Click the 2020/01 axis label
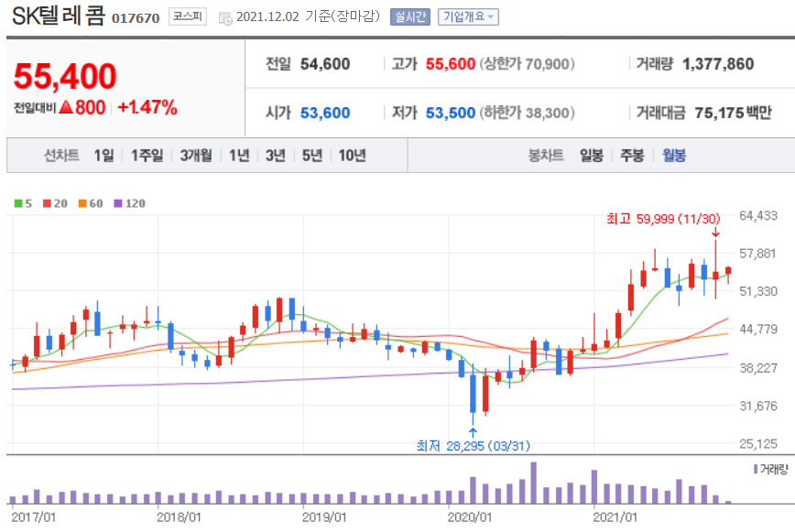The image size is (795, 532). coord(470,517)
